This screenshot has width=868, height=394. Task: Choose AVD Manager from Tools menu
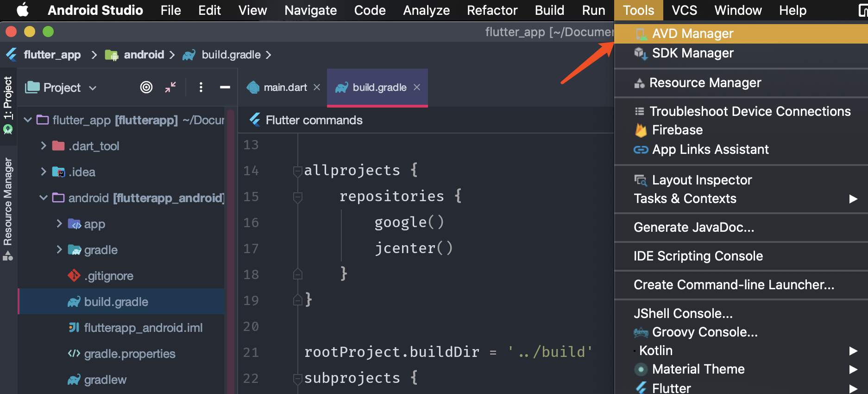(741, 33)
